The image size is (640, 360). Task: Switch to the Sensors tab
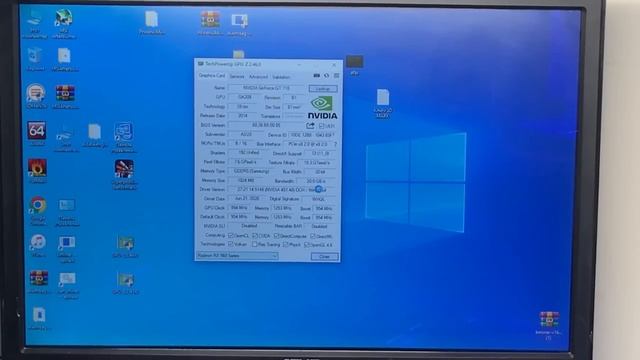pyautogui.click(x=237, y=76)
